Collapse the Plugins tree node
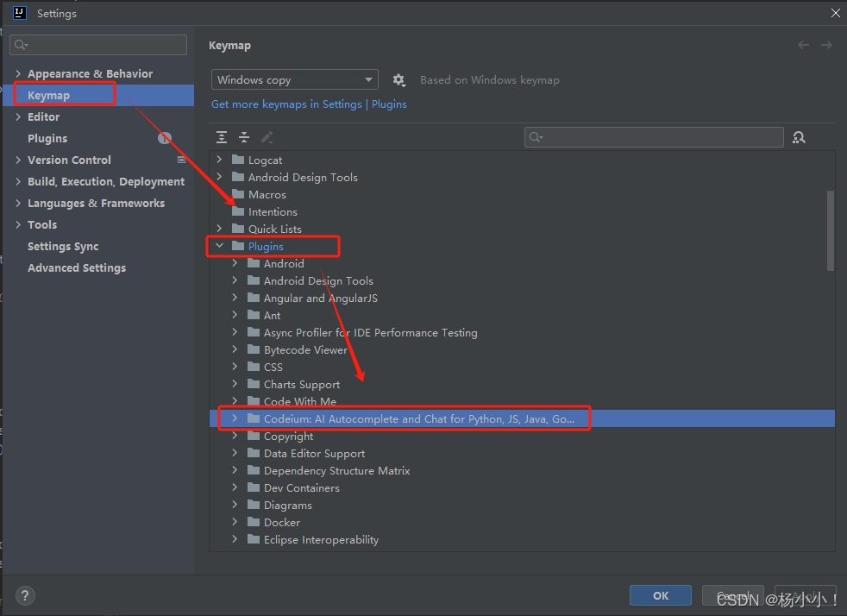Screen dimensions: 847x616 pyautogui.click(x=219, y=246)
